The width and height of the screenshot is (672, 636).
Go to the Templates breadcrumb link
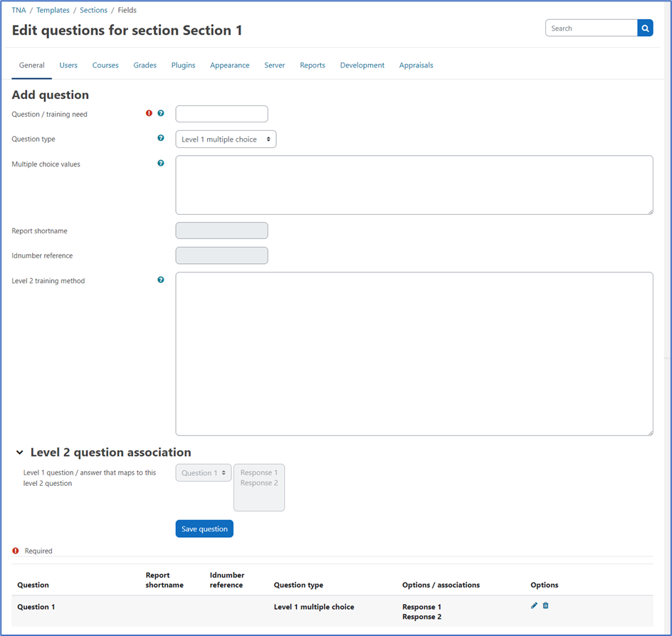pos(53,10)
